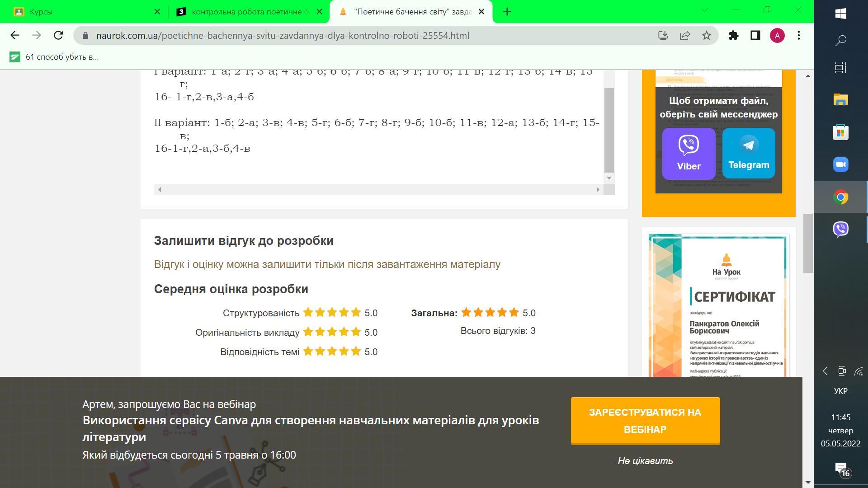Open Zoom from Windows taskbar

(840, 164)
